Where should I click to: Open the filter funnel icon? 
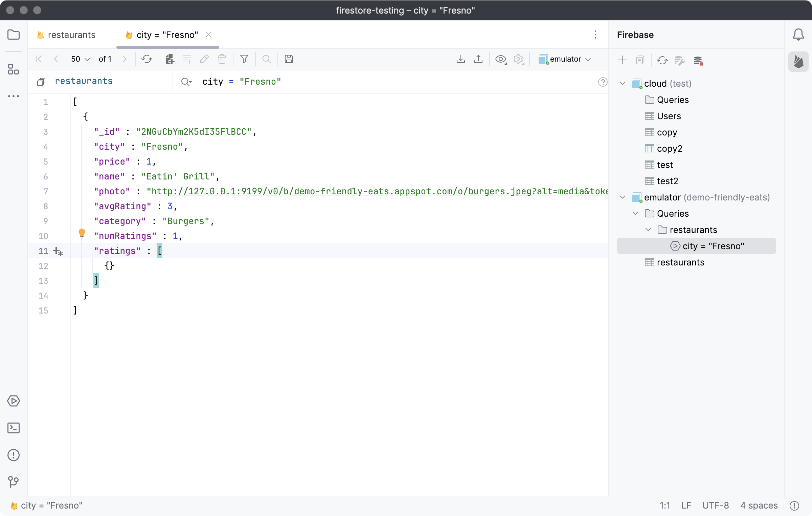pyautogui.click(x=244, y=59)
